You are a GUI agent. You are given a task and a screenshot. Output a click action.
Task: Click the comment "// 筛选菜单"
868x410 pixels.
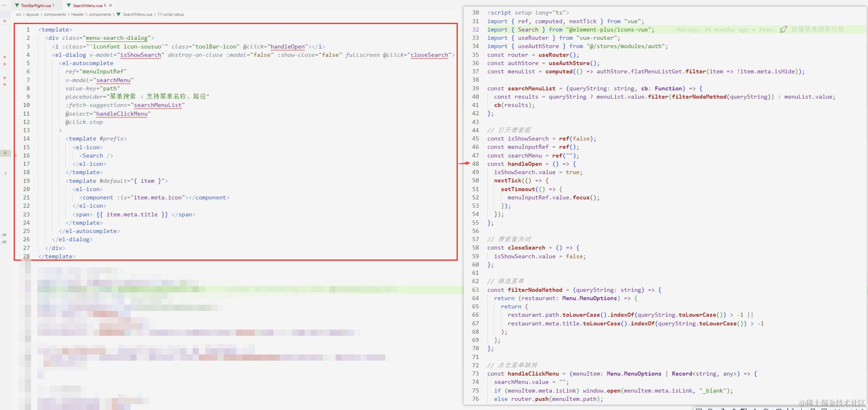[506, 281]
